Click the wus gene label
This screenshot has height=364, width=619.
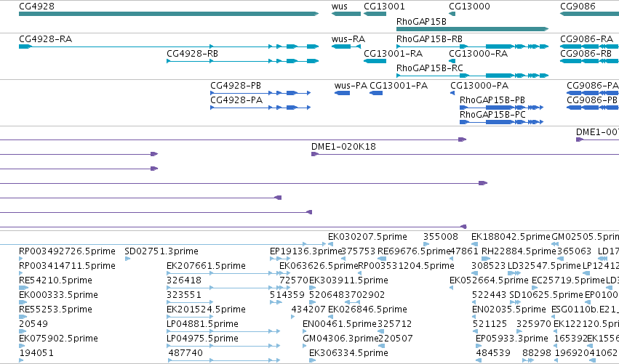point(340,7)
